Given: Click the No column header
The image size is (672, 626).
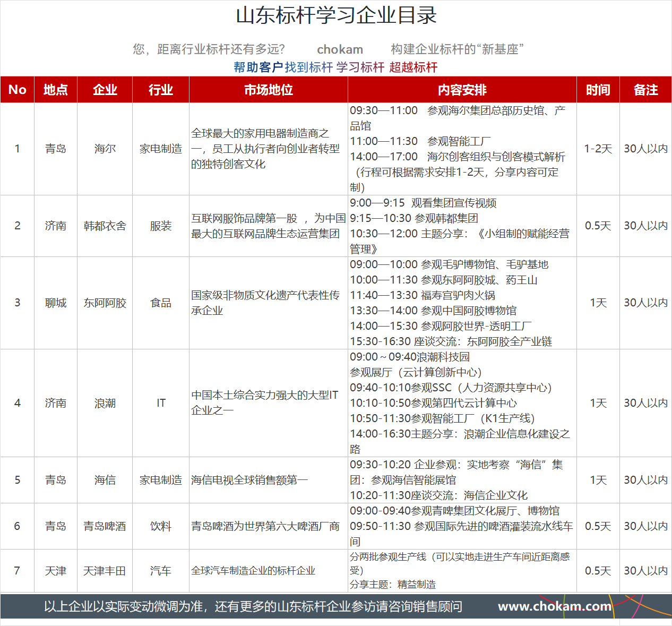Looking at the screenshot, I should pyautogui.click(x=18, y=90).
